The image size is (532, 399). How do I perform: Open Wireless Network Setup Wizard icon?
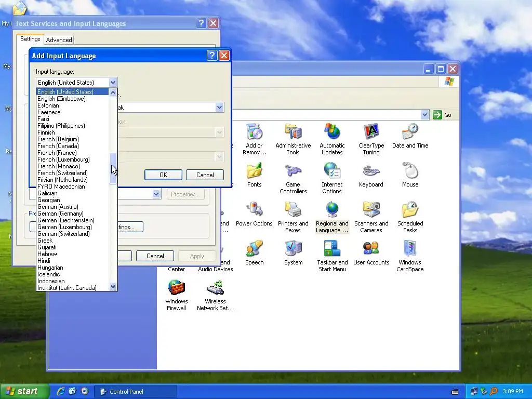[215, 295]
